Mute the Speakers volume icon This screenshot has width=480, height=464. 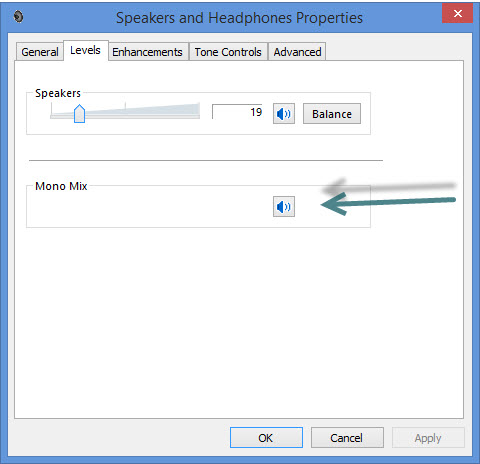pyautogui.click(x=284, y=114)
